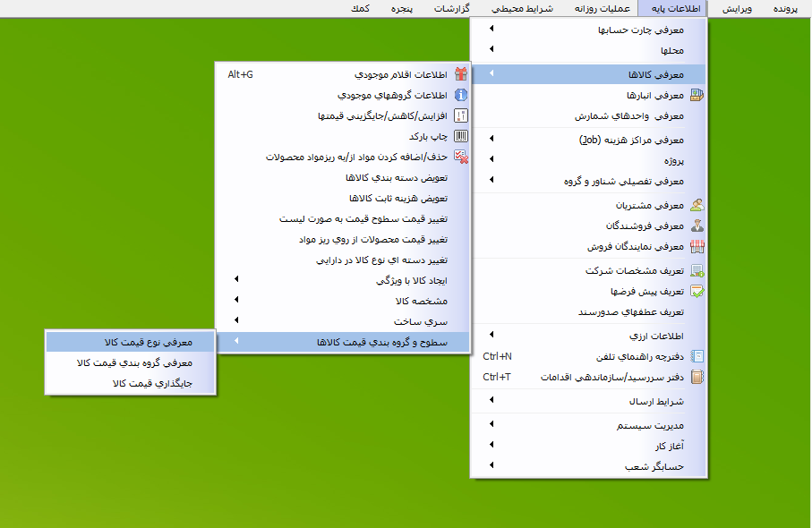The height and width of the screenshot is (528, 812).
Task: Click the shop icon beside معرفي نمايندگان فروش
Action: click(x=697, y=246)
